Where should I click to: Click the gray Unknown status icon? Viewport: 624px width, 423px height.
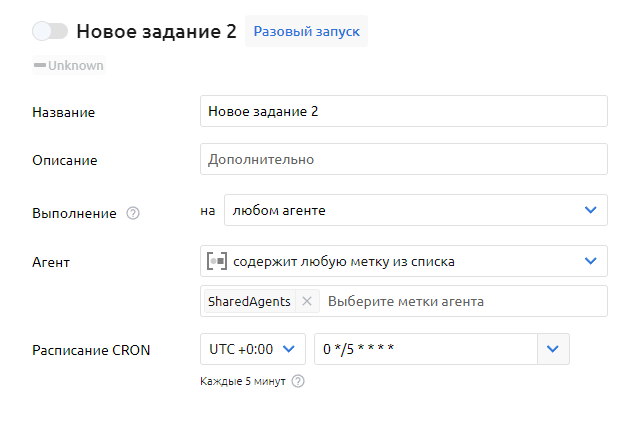40,66
